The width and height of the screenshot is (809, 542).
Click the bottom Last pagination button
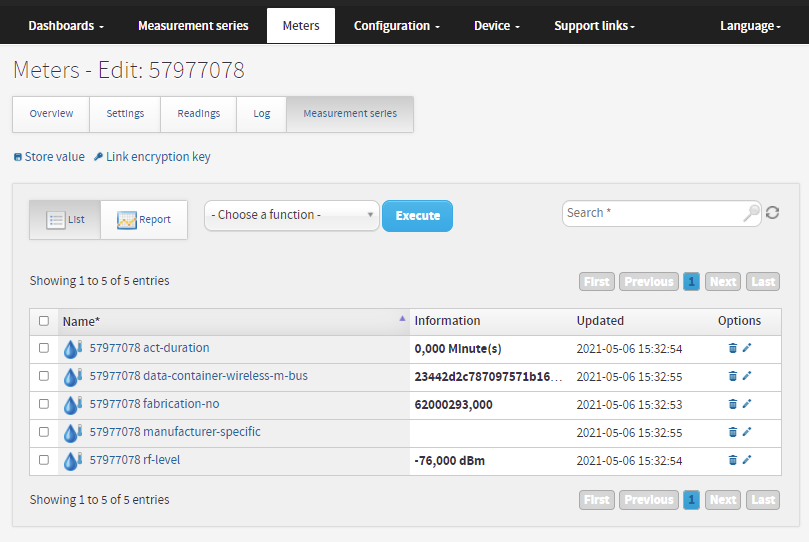pos(763,500)
